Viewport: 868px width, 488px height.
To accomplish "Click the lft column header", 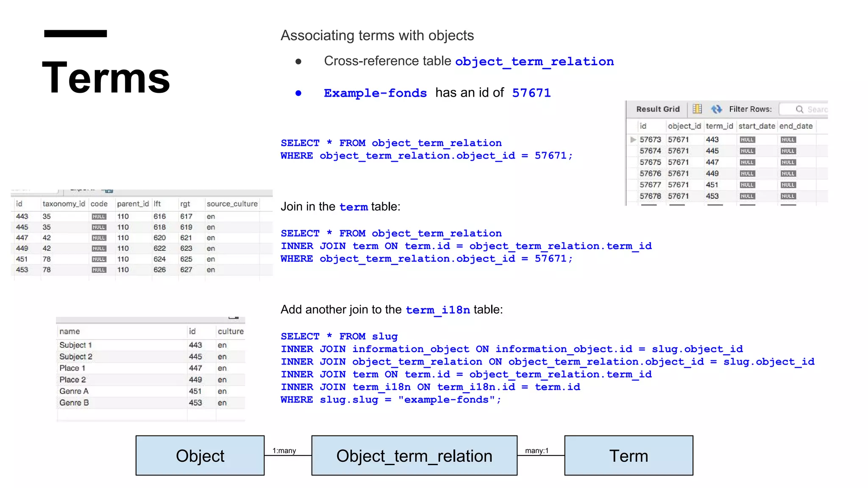I will 157,204.
